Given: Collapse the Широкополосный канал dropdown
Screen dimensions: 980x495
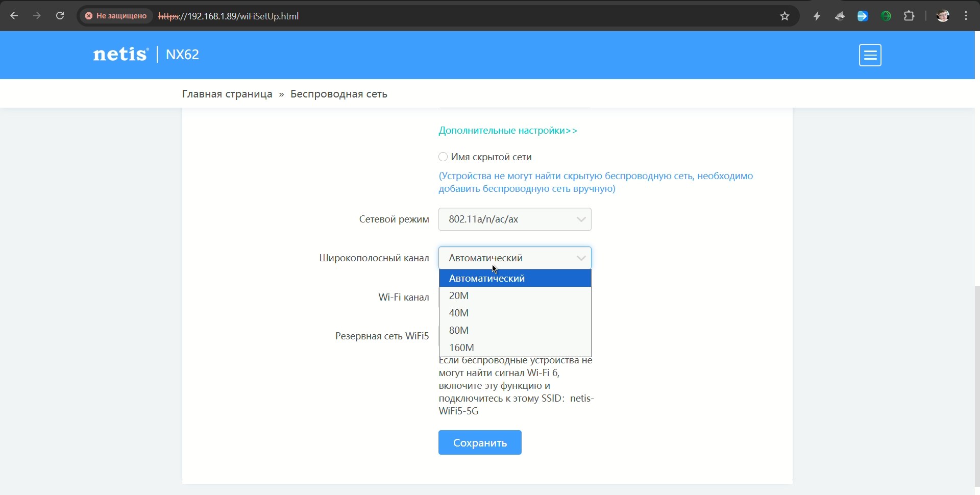Looking at the screenshot, I should 514,258.
